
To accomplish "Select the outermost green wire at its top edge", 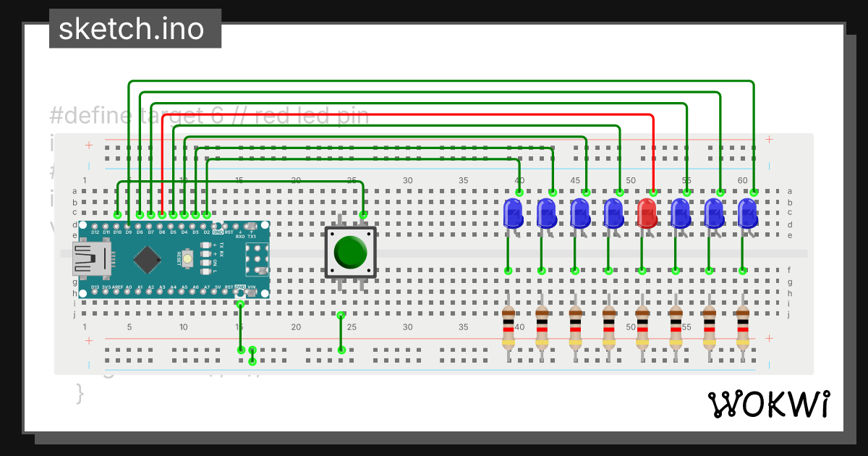I will coord(441,82).
